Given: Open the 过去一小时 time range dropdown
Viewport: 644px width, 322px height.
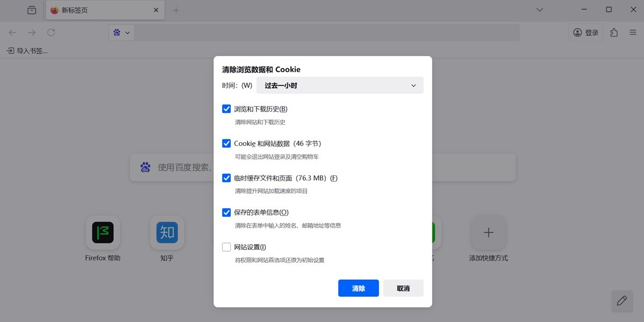Looking at the screenshot, I should [x=340, y=85].
